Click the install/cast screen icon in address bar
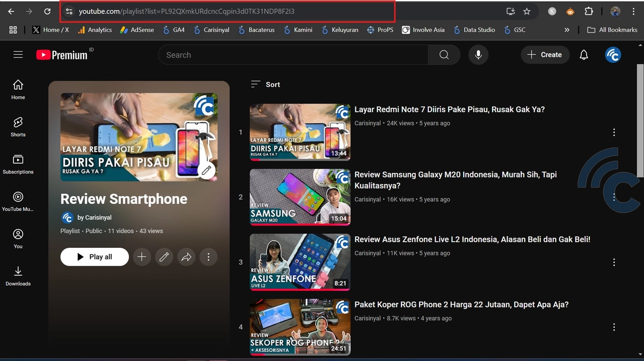 [x=510, y=11]
